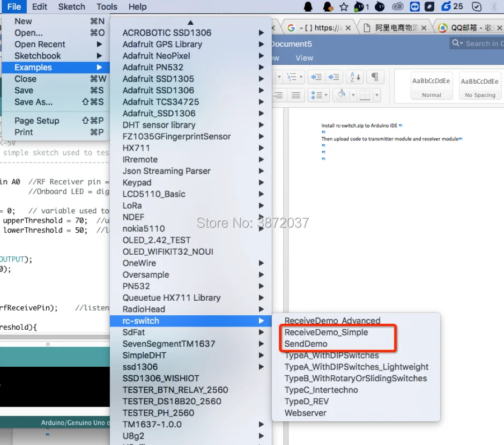The width and height of the screenshot is (504, 445).
Task: Open the multilevel list dropdown arrow
Action: click(x=301, y=77)
